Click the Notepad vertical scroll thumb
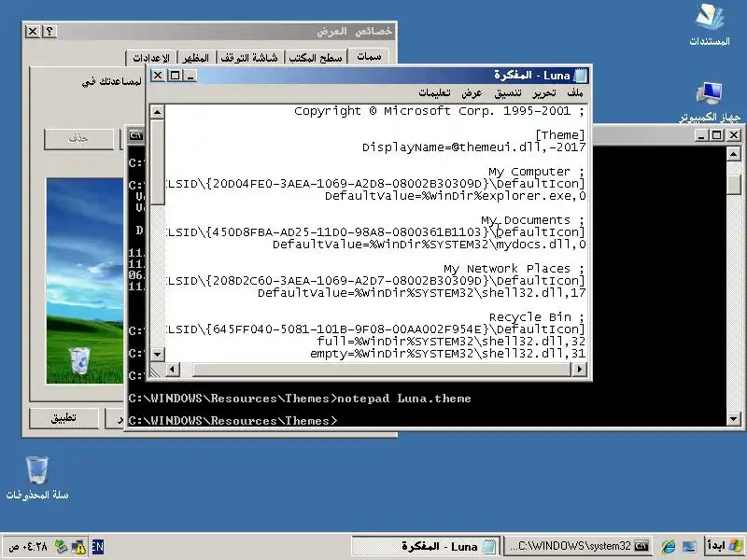 tap(157, 161)
